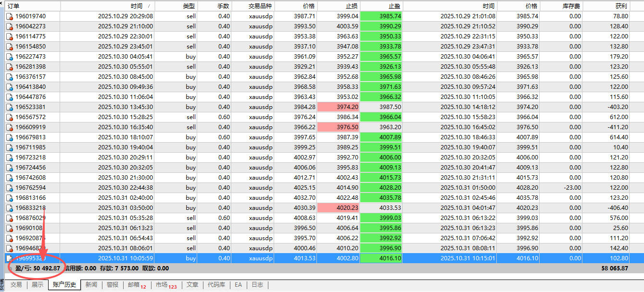Screen dimensions: 644x292
Task: Switch to the 代码库 tab
Action: click(216, 285)
